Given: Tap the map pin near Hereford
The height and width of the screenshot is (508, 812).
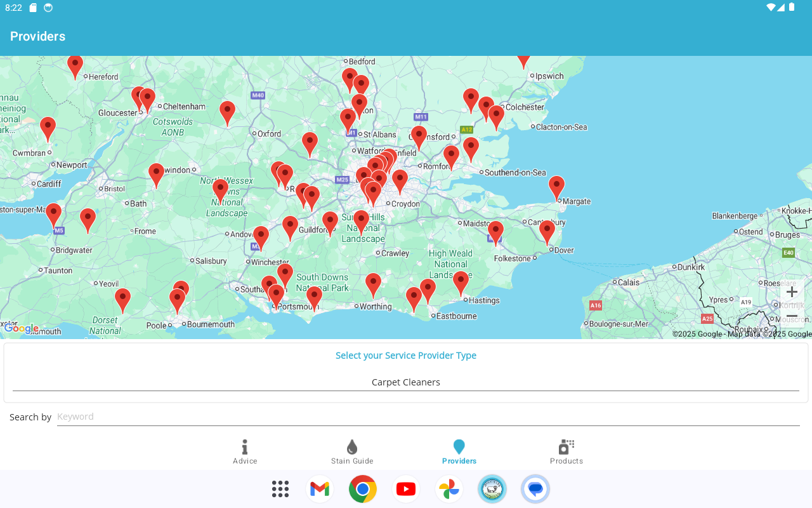Looking at the screenshot, I should tap(75, 65).
